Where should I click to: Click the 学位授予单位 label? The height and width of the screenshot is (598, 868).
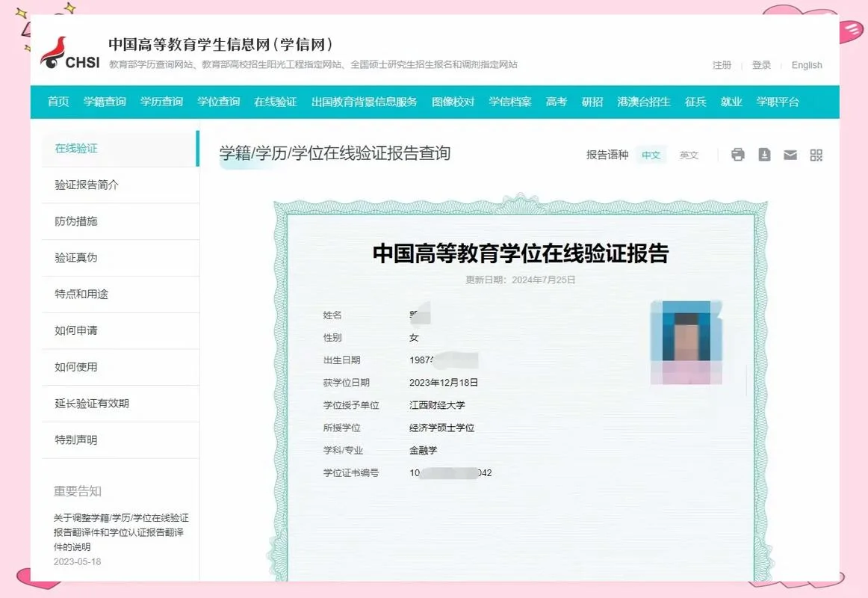[351, 405]
